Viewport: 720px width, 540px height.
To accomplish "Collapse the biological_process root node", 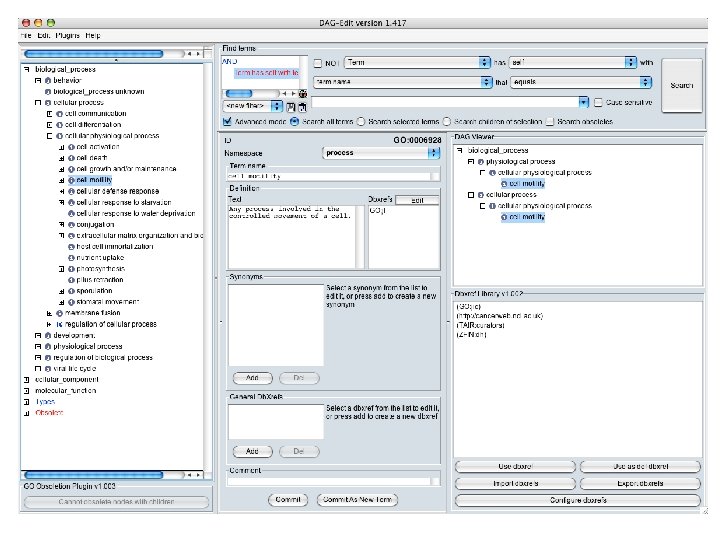I will click(x=27, y=69).
